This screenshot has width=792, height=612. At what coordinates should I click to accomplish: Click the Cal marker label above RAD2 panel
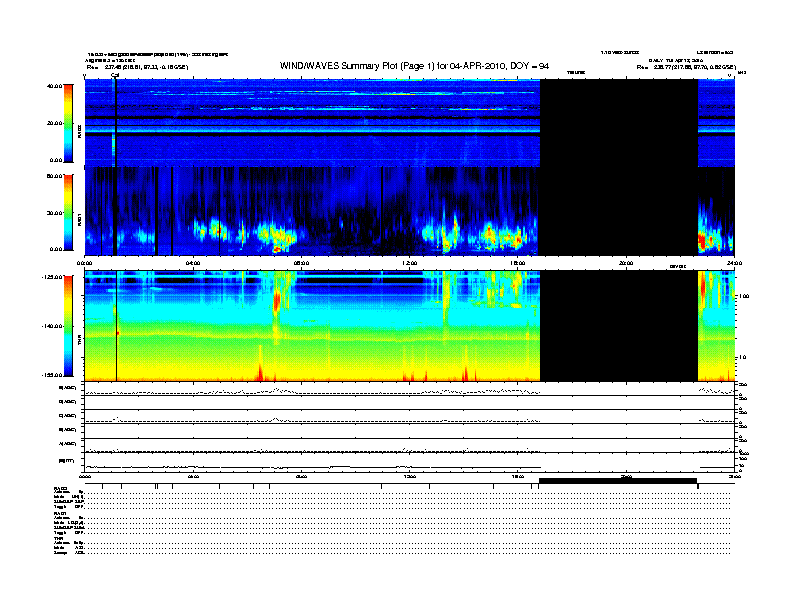coord(115,75)
